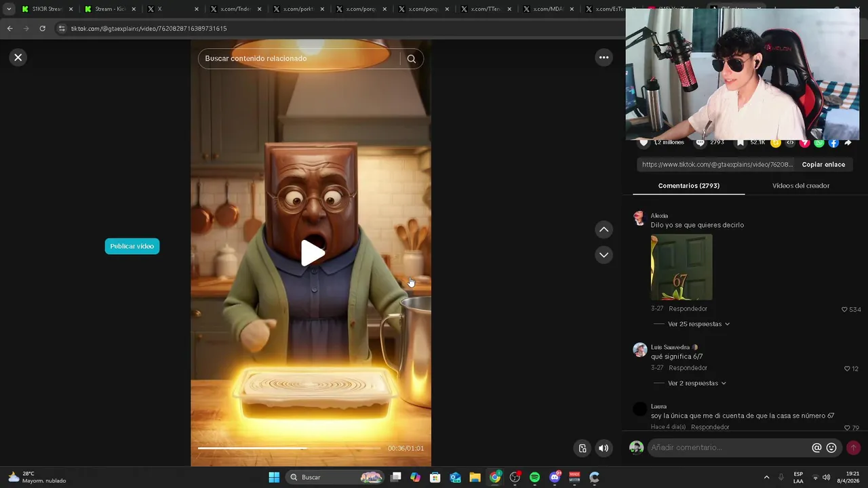Go to previous video with up arrow
The height and width of the screenshot is (488, 868).
pos(604,230)
